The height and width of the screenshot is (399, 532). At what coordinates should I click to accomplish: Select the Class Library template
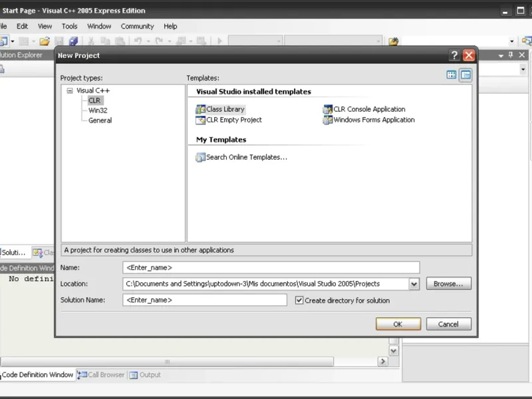(220, 109)
